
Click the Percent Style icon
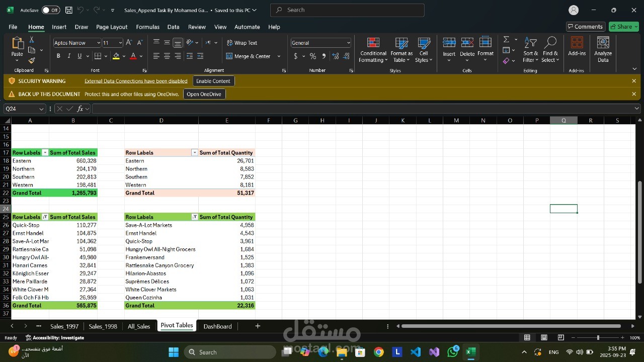(x=313, y=56)
